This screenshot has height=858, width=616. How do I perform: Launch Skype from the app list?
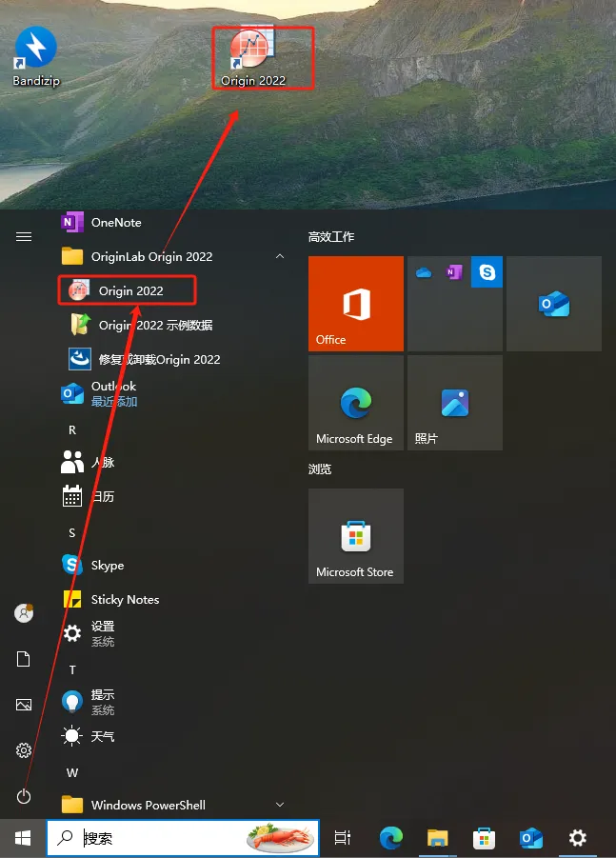pyautogui.click(x=93, y=565)
